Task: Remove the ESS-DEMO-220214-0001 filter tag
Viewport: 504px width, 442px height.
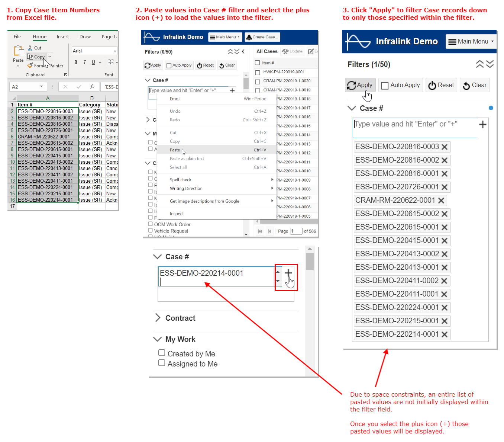Action: click(444, 334)
